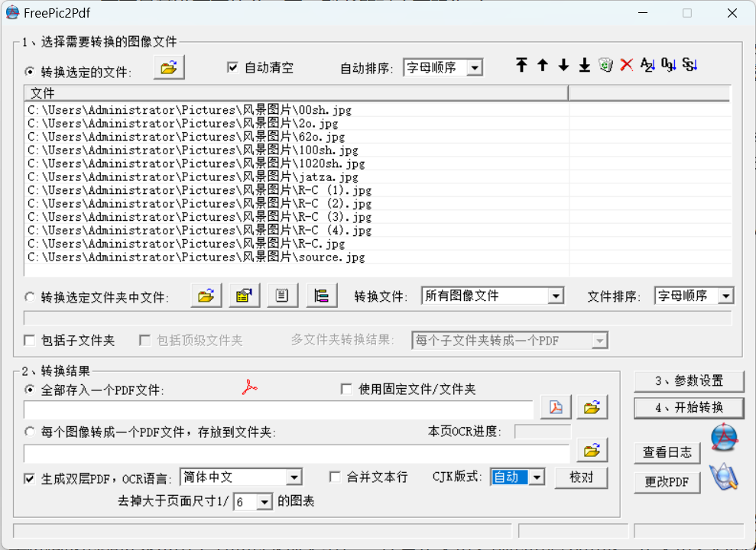Click the AZ alphabetical sort icon
This screenshot has height=550, width=756.
tap(647, 66)
